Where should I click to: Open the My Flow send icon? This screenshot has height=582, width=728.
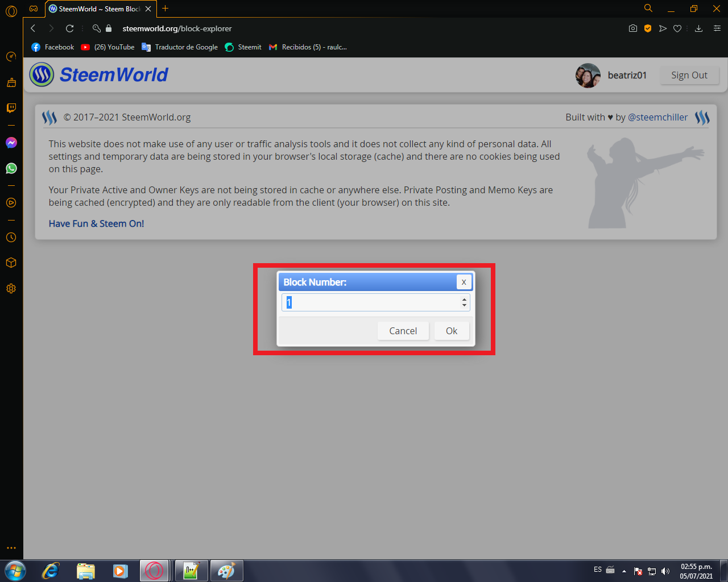(x=663, y=28)
